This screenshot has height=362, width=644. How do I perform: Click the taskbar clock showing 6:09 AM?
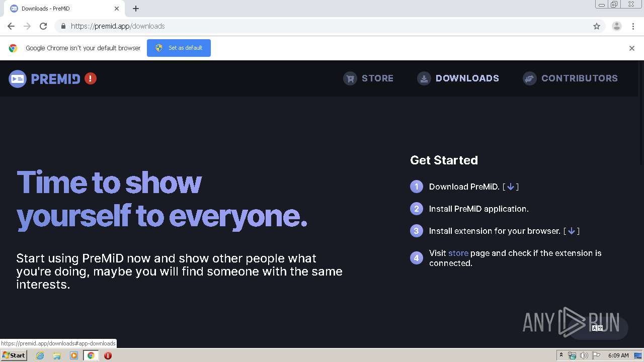pos(618,355)
